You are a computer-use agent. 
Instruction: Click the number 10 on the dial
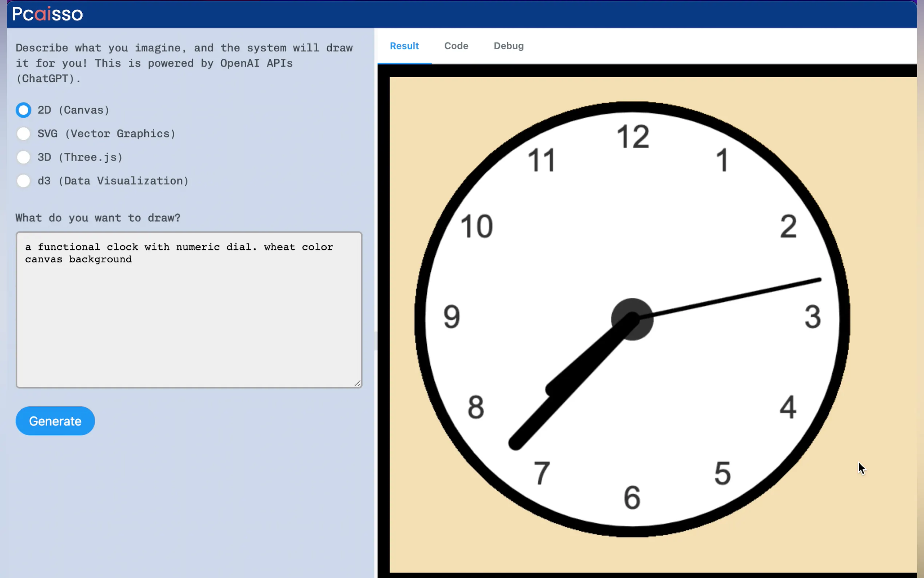pos(476,226)
